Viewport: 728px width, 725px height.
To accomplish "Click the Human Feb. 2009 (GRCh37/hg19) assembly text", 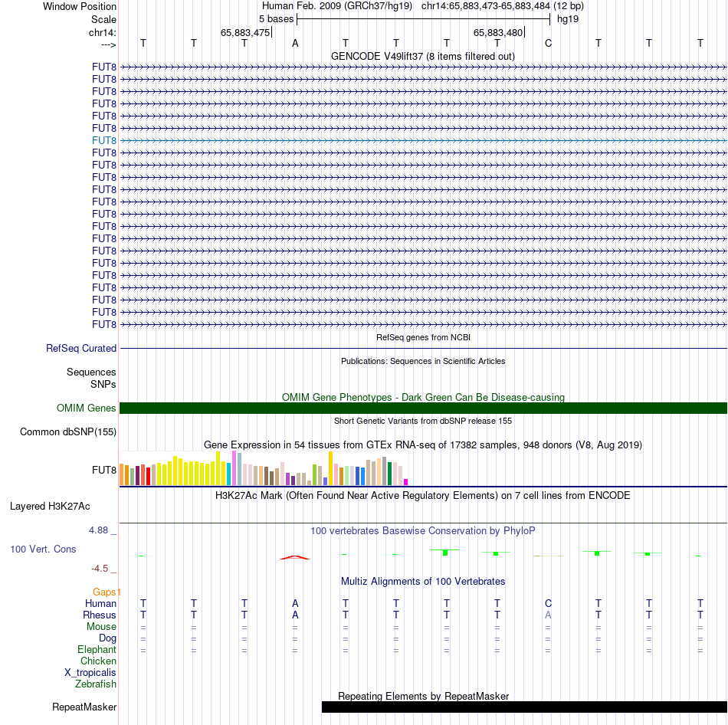I will (337, 6).
